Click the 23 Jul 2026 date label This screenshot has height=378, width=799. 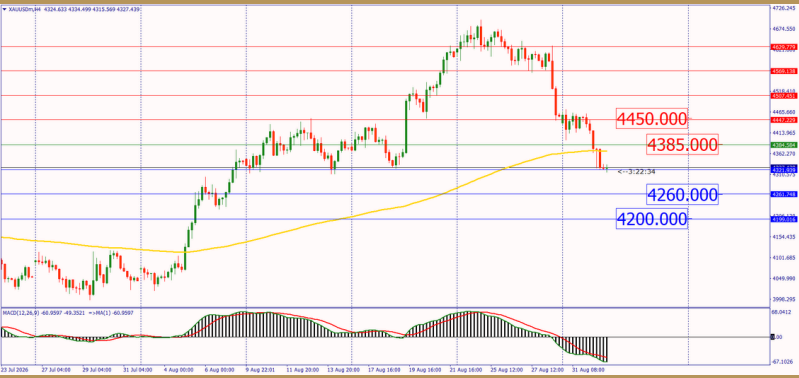[13, 369]
